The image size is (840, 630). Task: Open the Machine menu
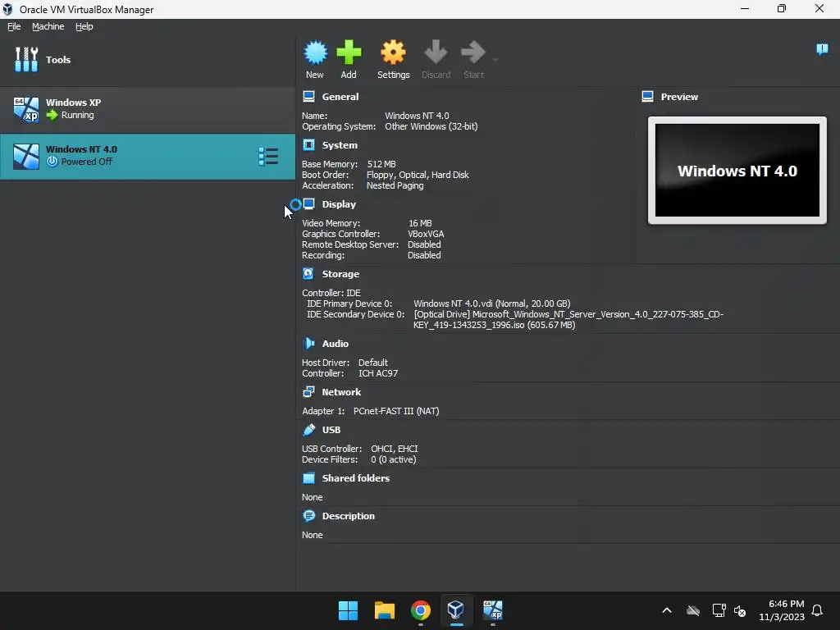click(48, 26)
